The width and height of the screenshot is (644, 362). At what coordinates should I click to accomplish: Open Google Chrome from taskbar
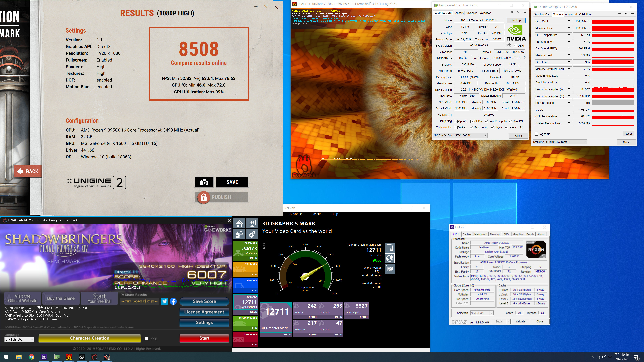coord(32,357)
